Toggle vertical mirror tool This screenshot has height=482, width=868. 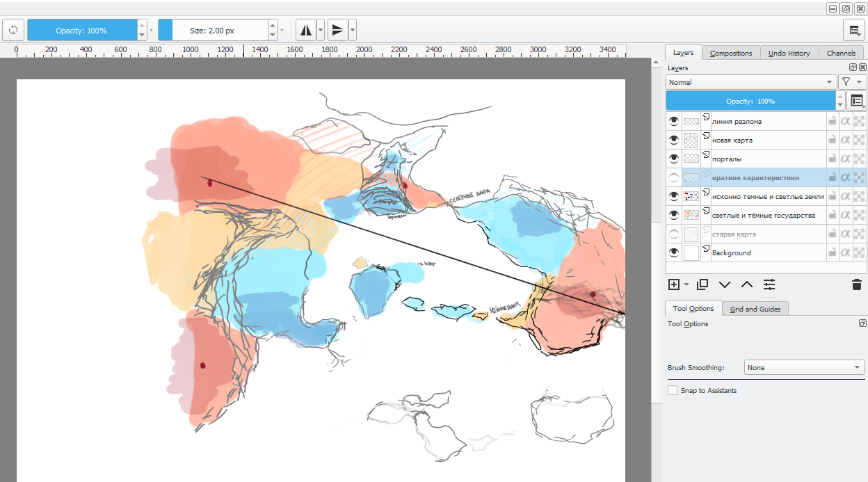coord(337,31)
